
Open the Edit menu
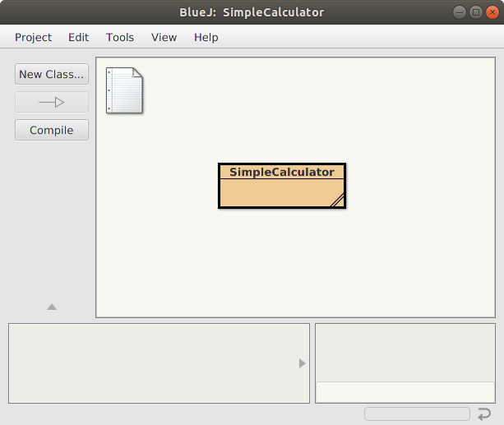pyautogui.click(x=78, y=37)
